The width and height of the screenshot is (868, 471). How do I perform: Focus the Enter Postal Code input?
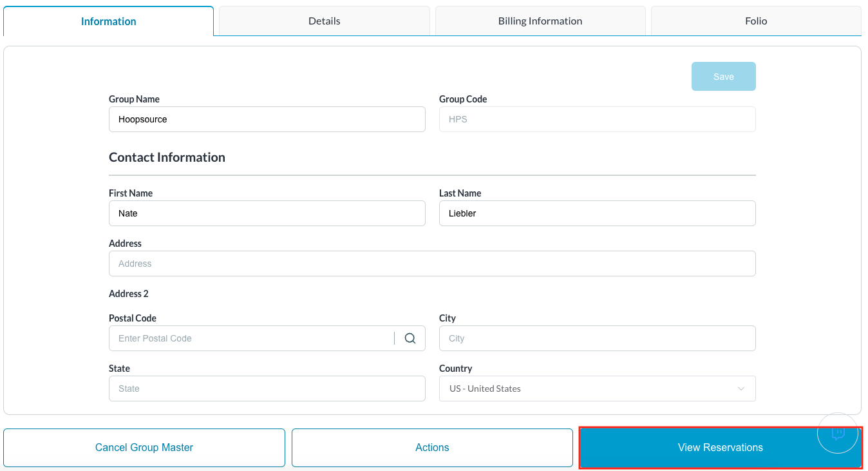(251, 338)
